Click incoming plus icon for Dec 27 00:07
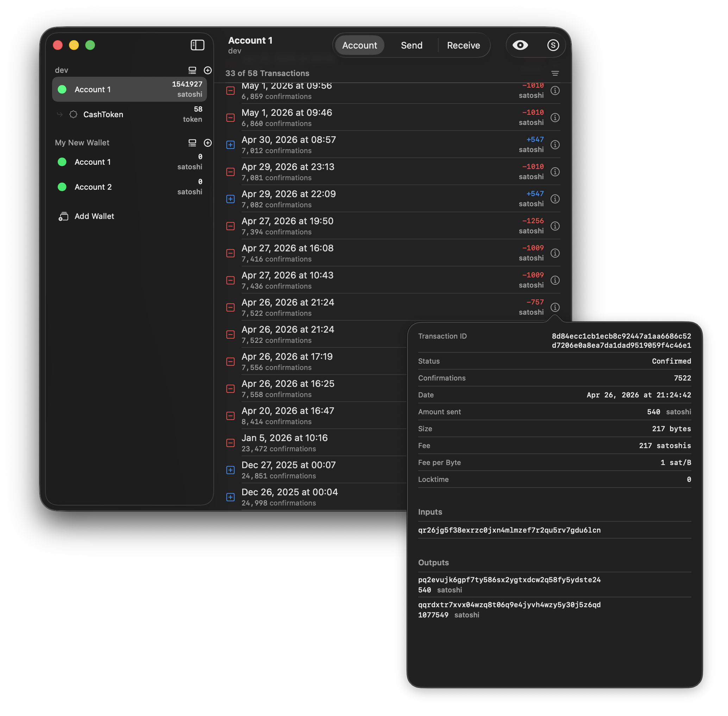728x716 pixels. tap(231, 470)
